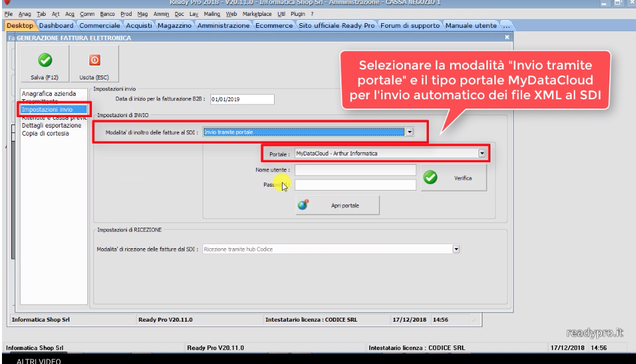Open the Comm menu
The image size is (636, 364).
87,14
